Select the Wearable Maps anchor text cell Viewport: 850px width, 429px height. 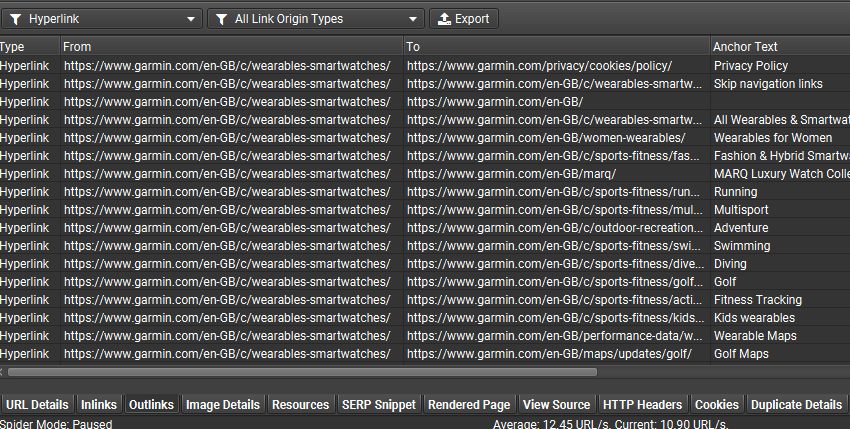tap(780, 336)
